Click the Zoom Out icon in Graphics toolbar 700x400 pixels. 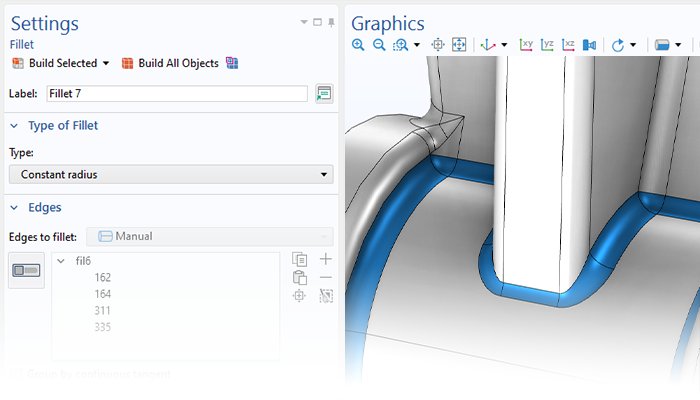click(379, 45)
